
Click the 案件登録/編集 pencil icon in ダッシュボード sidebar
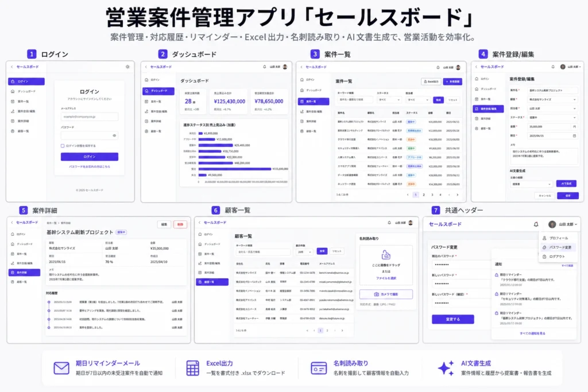[x=146, y=111]
